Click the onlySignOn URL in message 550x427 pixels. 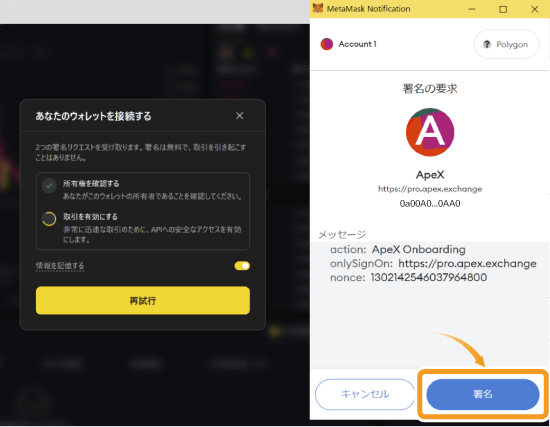467,263
